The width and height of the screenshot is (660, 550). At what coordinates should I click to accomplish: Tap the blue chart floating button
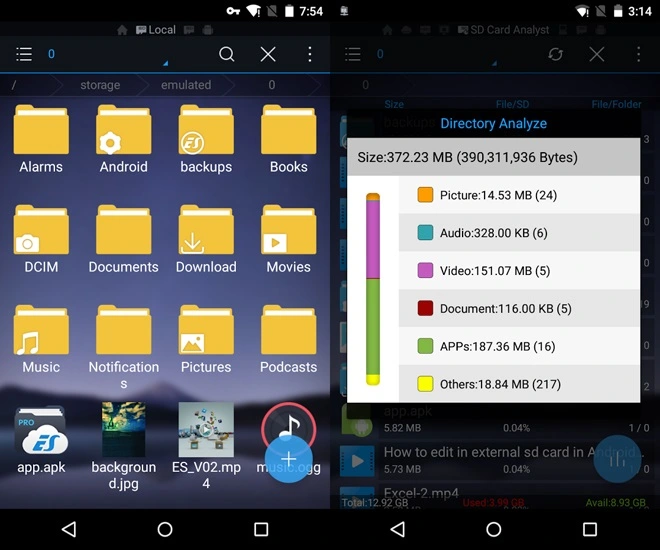click(617, 459)
